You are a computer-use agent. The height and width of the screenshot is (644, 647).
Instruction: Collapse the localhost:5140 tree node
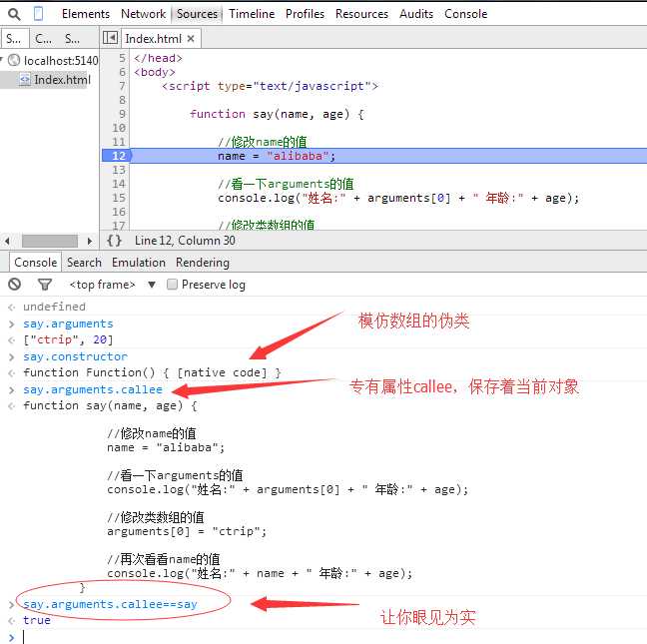2,60
